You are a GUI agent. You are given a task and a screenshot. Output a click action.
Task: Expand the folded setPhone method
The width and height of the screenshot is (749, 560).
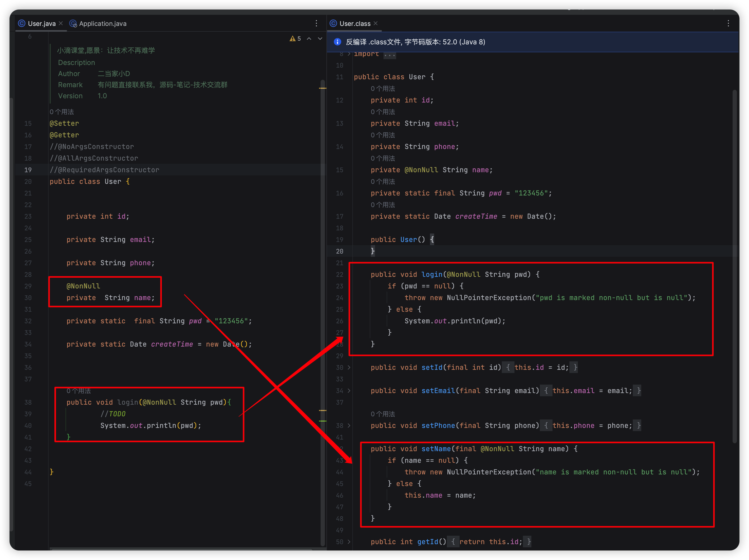[349, 426]
